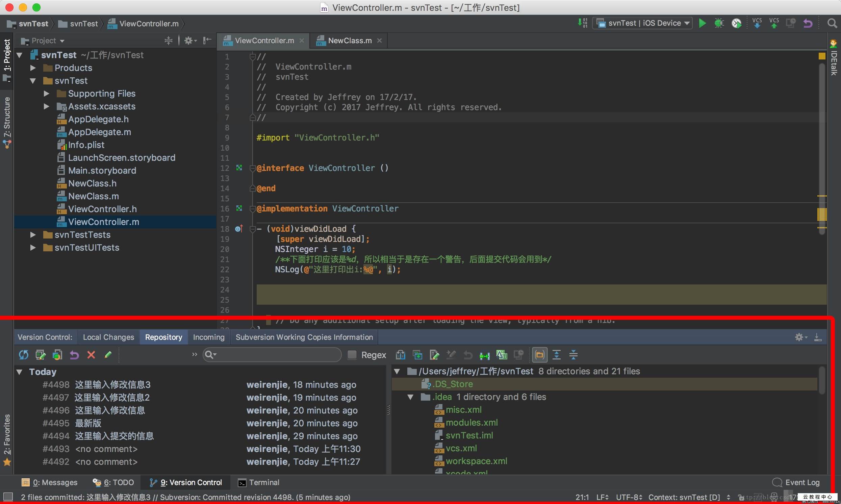Hide the Version Control tool window
841x504 pixels.
(818, 337)
